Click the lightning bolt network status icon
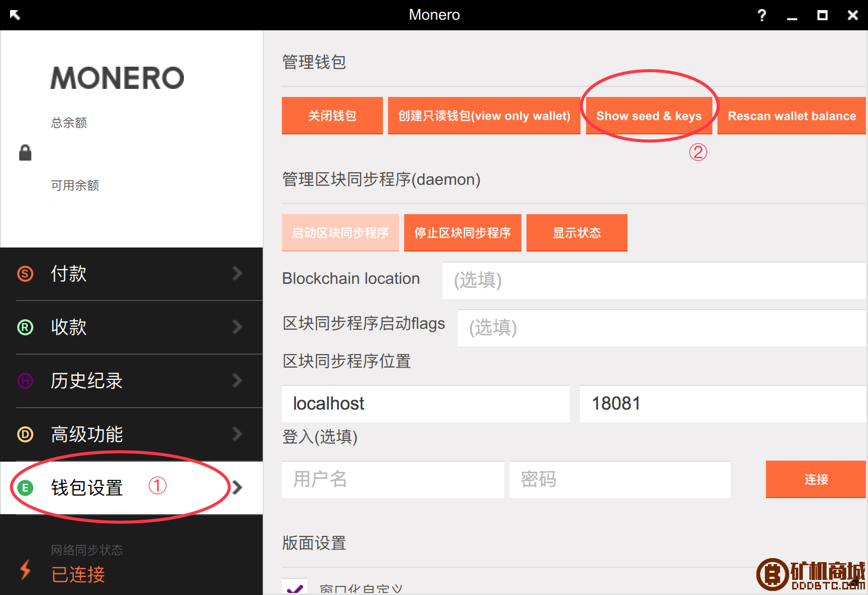The image size is (868, 595). [x=25, y=569]
